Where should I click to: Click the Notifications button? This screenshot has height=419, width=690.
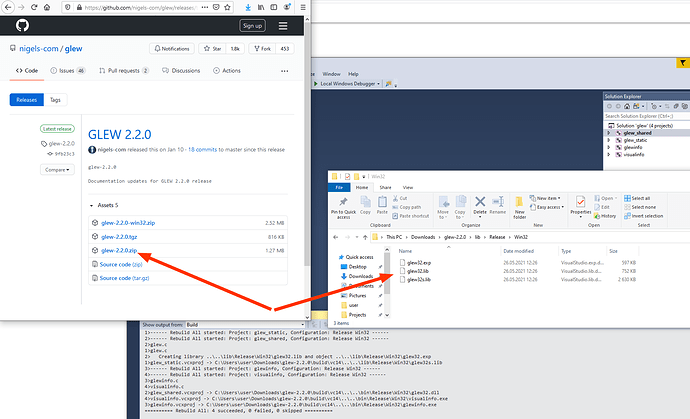[172, 49]
